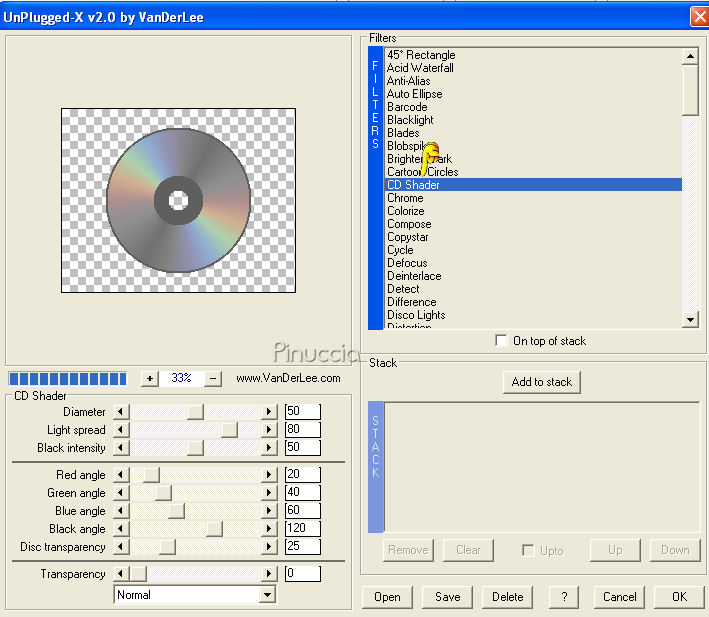Click the Red angle value field
This screenshot has height=617, width=709.
pyautogui.click(x=303, y=474)
